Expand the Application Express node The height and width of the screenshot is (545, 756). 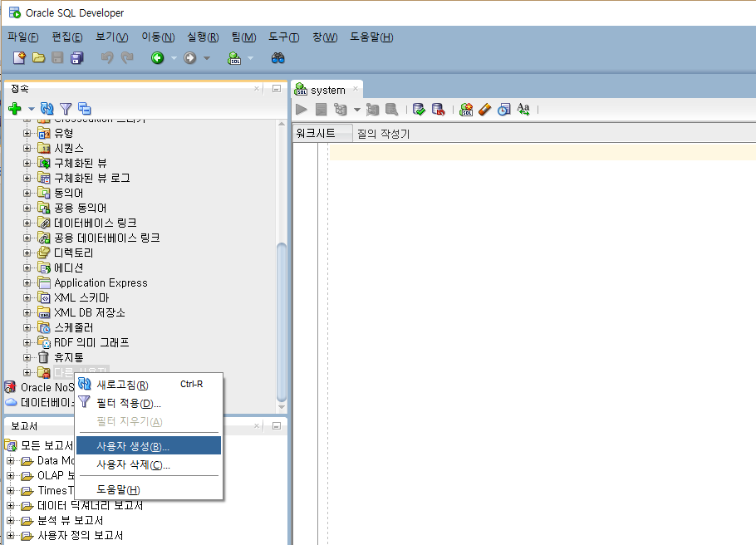pyautogui.click(x=27, y=282)
